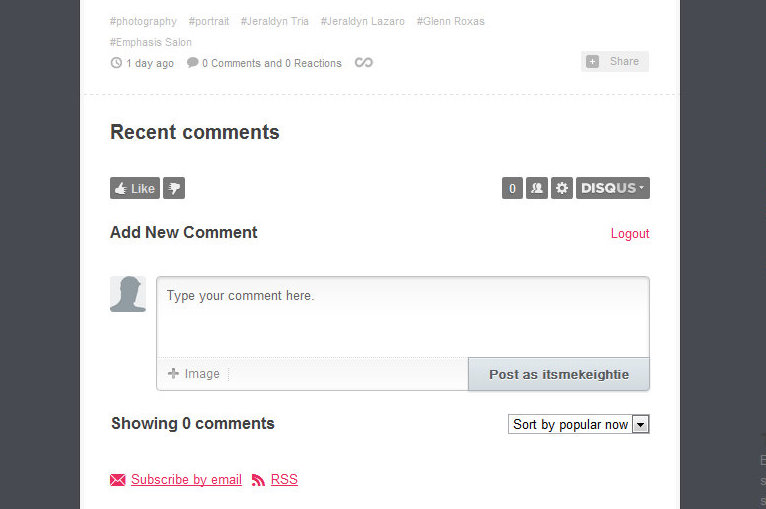Viewport: 766px width, 509px height.
Task: Click the default user avatar thumbnail
Action: coord(128,294)
